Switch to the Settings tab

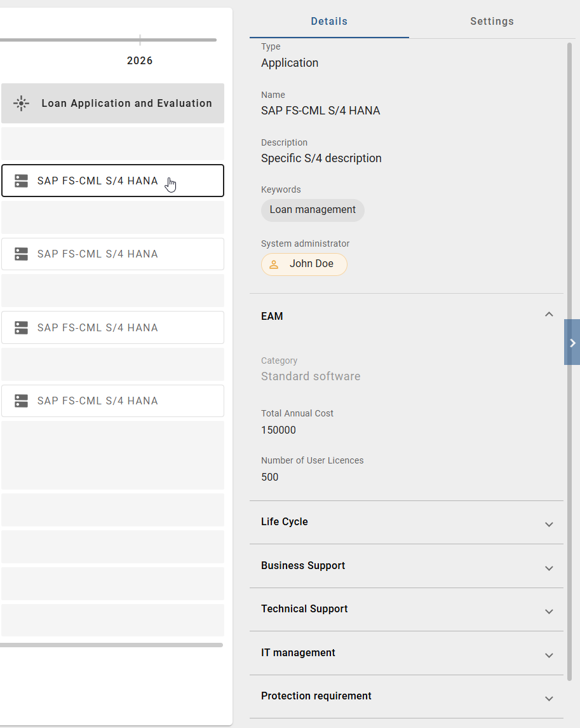coord(492,22)
